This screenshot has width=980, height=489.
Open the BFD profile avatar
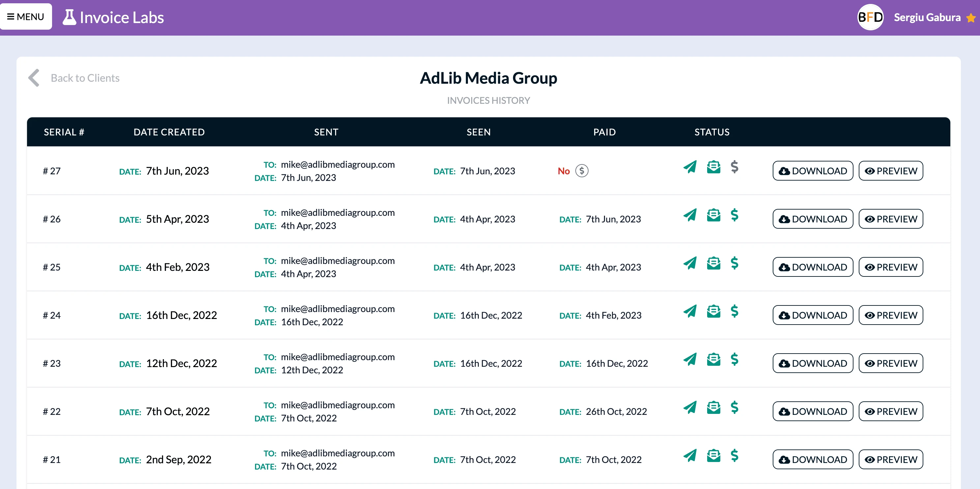click(871, 17)
